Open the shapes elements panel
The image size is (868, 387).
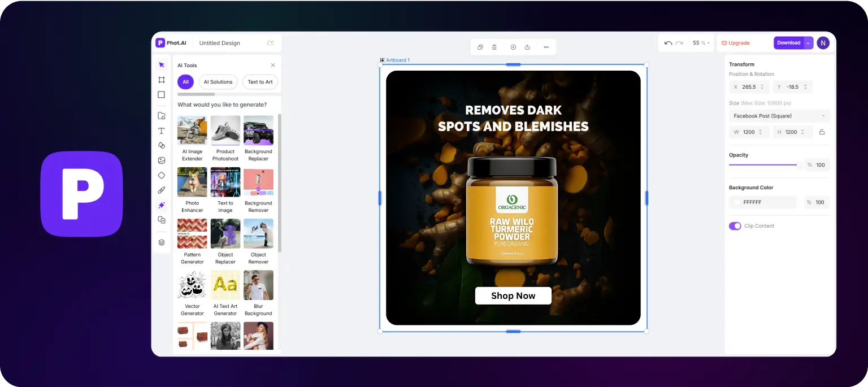[x=161, y=146]
